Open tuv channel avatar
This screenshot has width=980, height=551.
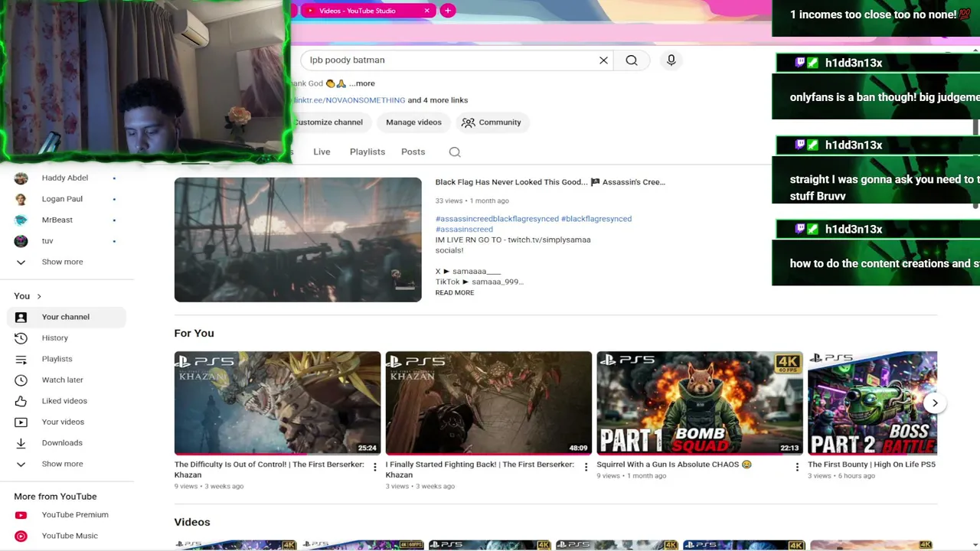click(x=21, y=240)
